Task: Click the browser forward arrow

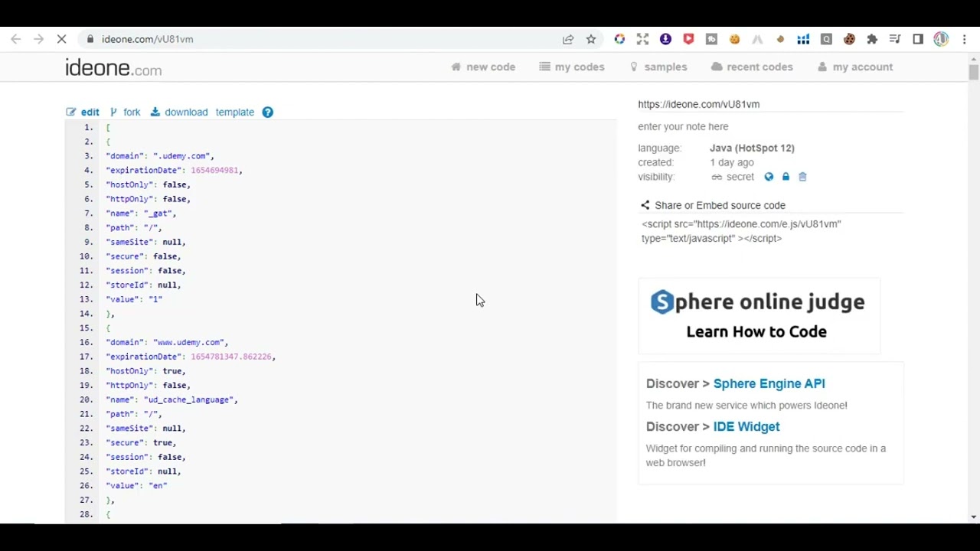Action: [x=38, y=39]
